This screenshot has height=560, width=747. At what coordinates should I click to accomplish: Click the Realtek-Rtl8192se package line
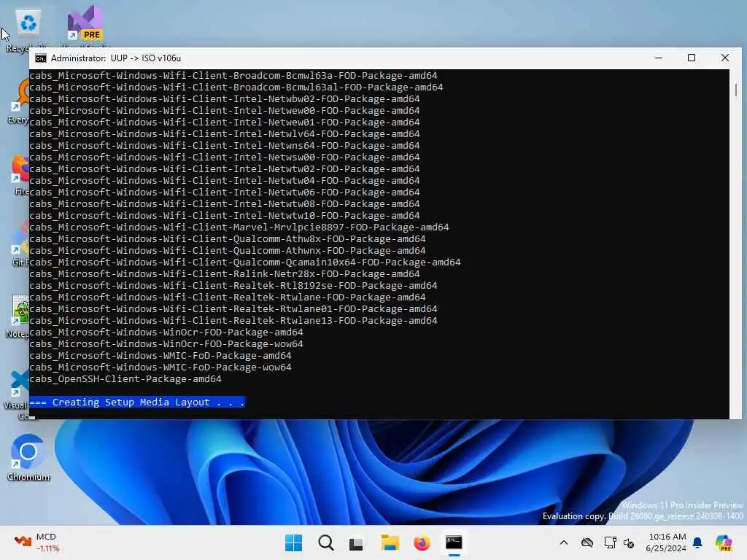(233, 286)
